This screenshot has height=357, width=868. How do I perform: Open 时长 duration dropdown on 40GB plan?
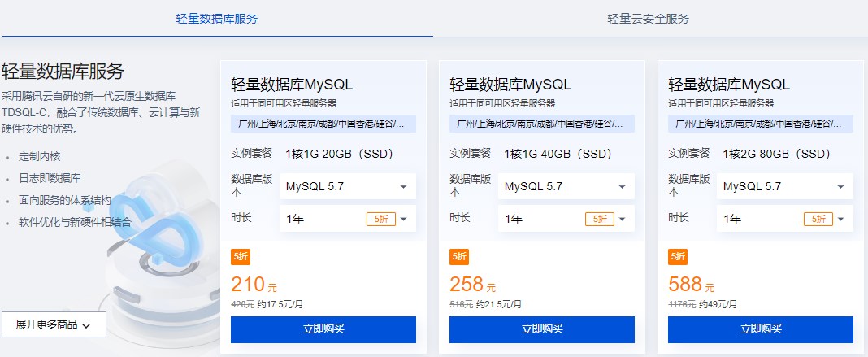point(566,219)
